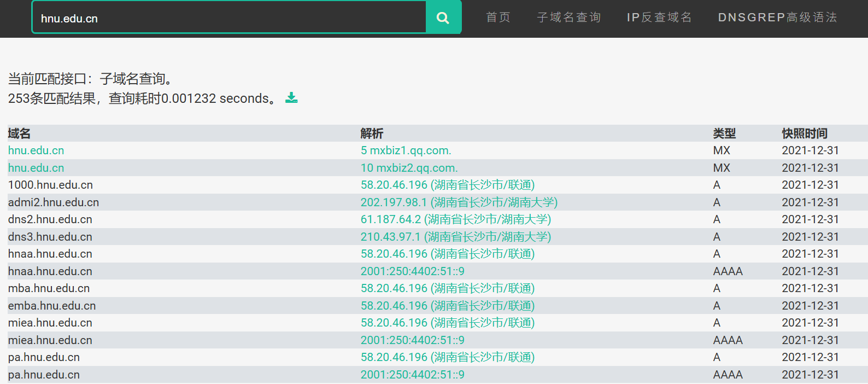Click the 5 mxbiz1.qq.com. record link
Screen dimensions: 868x384
coord(406,150)
